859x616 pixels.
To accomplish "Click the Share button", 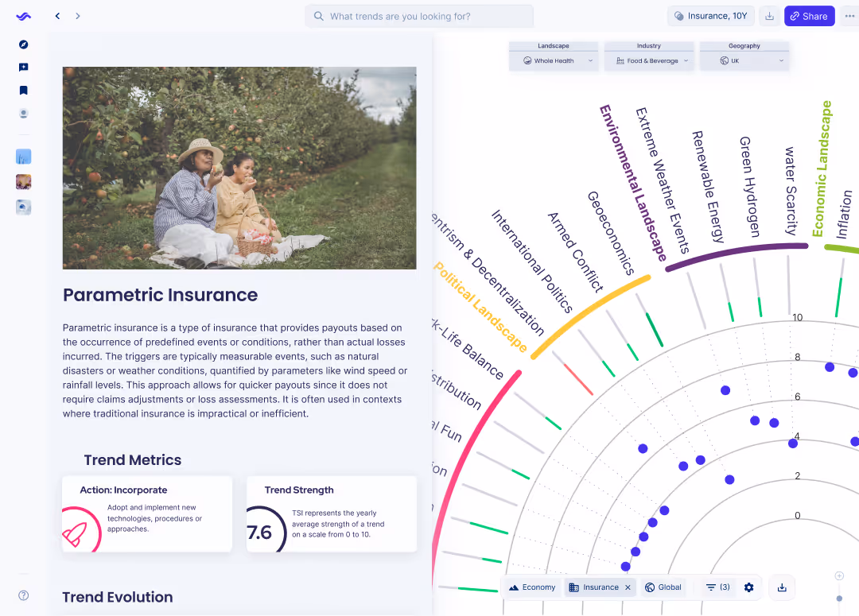I will [809, 16].
